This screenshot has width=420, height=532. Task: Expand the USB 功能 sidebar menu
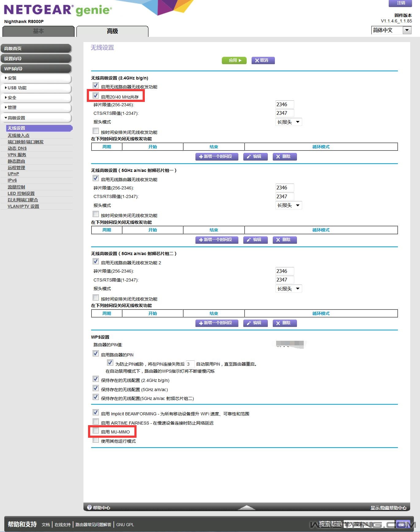pyautogui.click(x=36, y=88)
